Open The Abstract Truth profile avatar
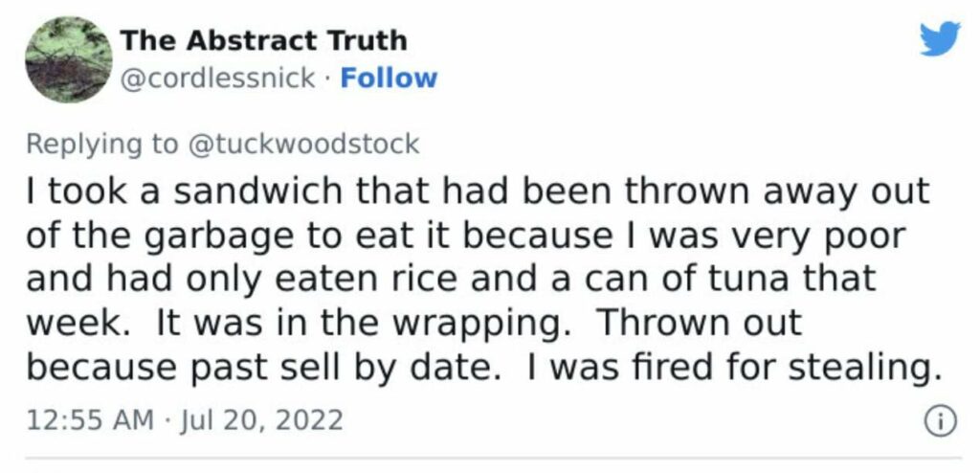Image resolution: width=980 pixels, height=473 pixels. pos(69,59)
